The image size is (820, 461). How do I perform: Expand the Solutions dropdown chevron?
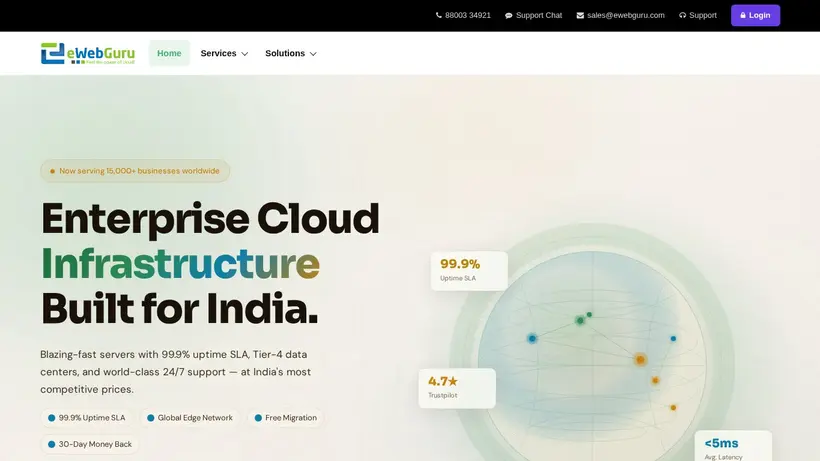click(313, 54)
